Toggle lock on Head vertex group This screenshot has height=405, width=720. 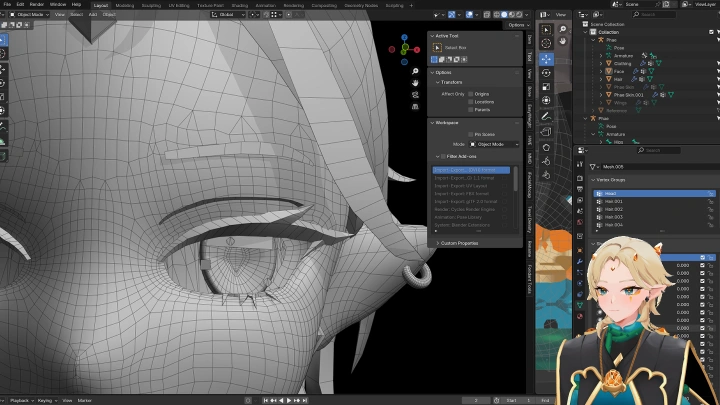[710, 193]
